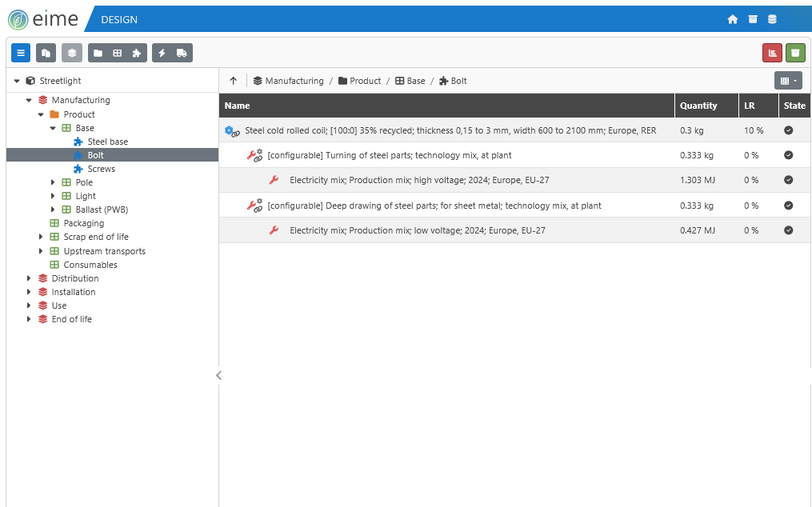Collapse the Product folder node
The image size is (812, 507).
(40, 114)
